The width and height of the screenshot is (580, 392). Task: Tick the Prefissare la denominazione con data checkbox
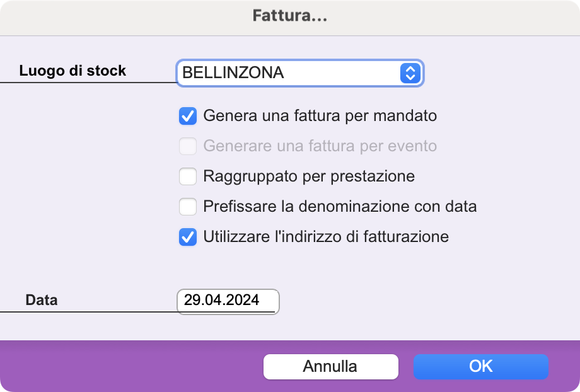pyautogui.click(x=188, y=206)
